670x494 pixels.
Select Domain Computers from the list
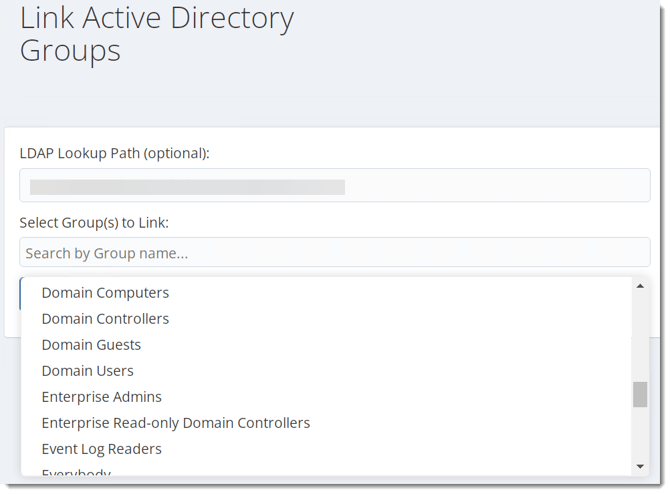point(105,293)
